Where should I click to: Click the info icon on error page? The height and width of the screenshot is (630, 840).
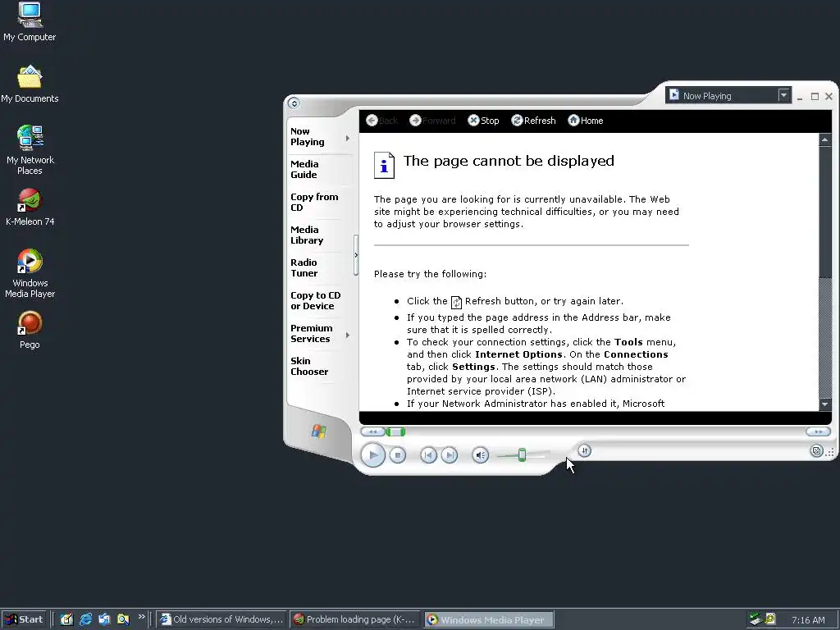384,166
